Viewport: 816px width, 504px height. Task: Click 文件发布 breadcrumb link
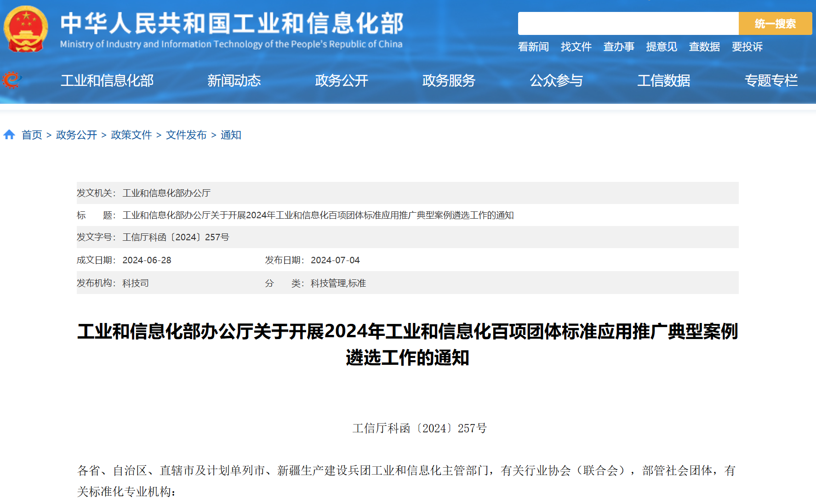186,135
